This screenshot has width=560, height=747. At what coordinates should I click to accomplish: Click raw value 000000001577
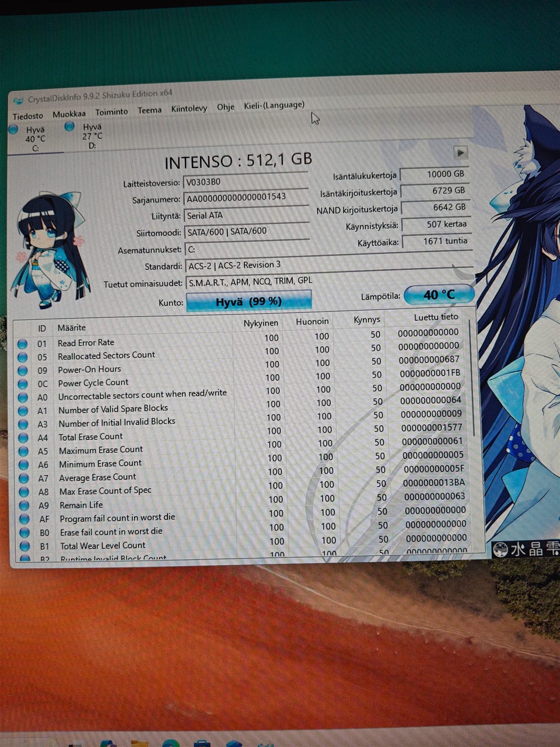432,427
